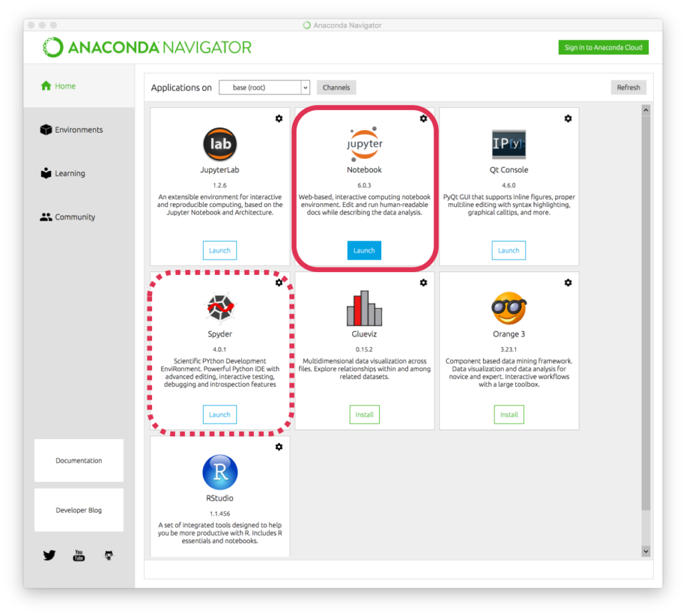Select the Glueviz bar-chart icon
This screenshot has height=616, width=686.
(364, 308)
